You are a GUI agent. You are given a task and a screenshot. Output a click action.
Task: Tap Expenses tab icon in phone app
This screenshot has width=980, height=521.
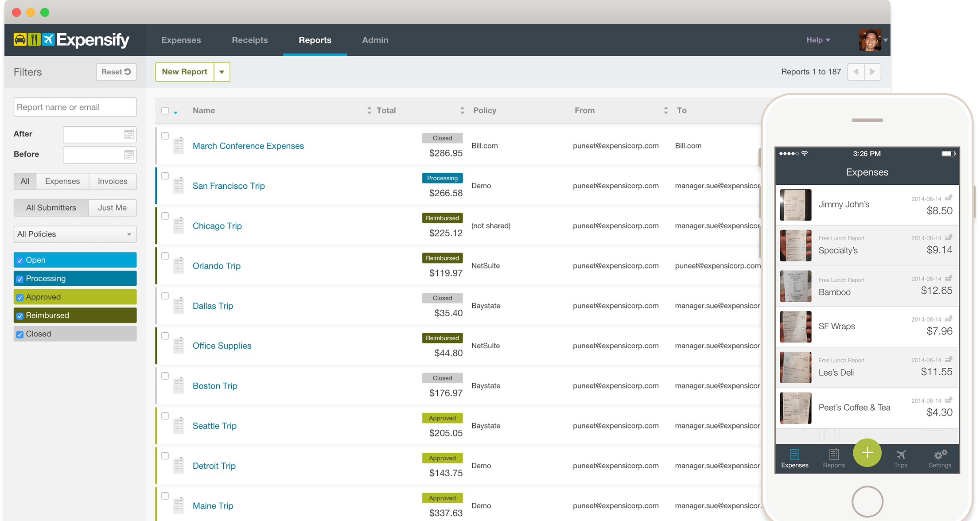click(x=794, y=458)
